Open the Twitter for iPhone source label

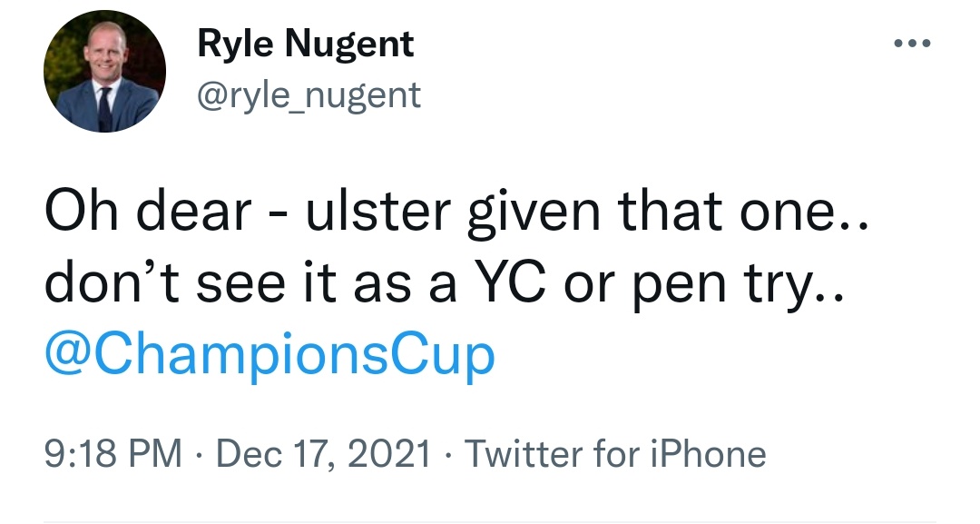point(615,453)
